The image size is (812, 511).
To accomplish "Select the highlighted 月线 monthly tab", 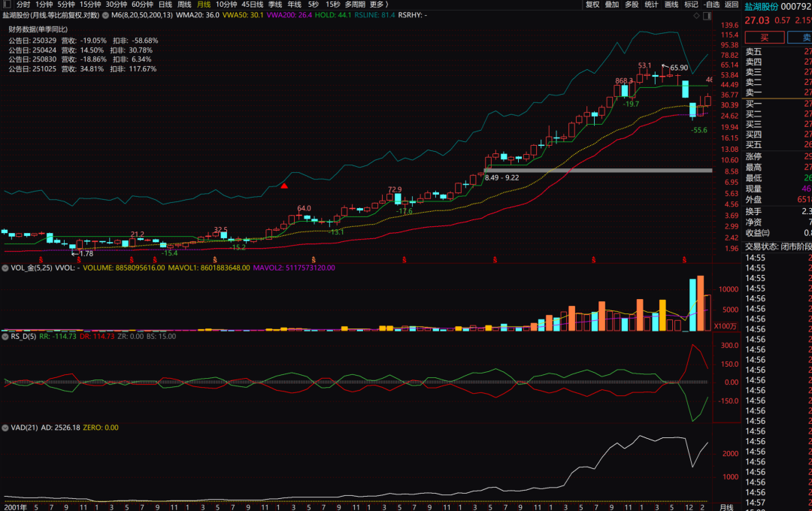I will click(x=204, y=5).
